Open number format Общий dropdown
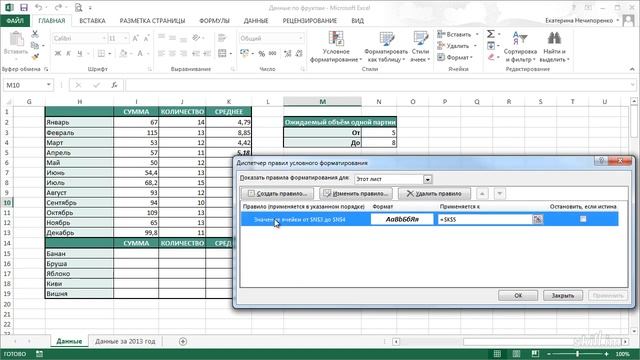The width and height of the screenshot is (640, 360). tap(301, 38)
